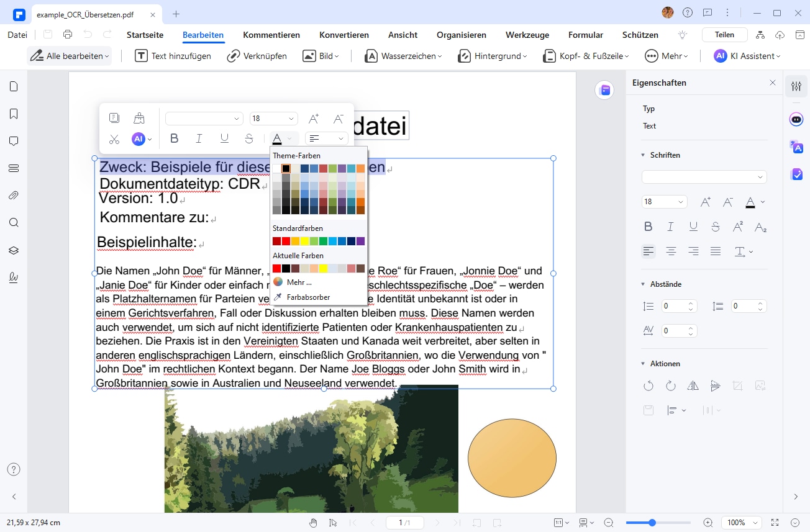The image size is (810, 532).
Task: Open the font size dropdown in the floating toolbar
Action: [x=274, y=119]
